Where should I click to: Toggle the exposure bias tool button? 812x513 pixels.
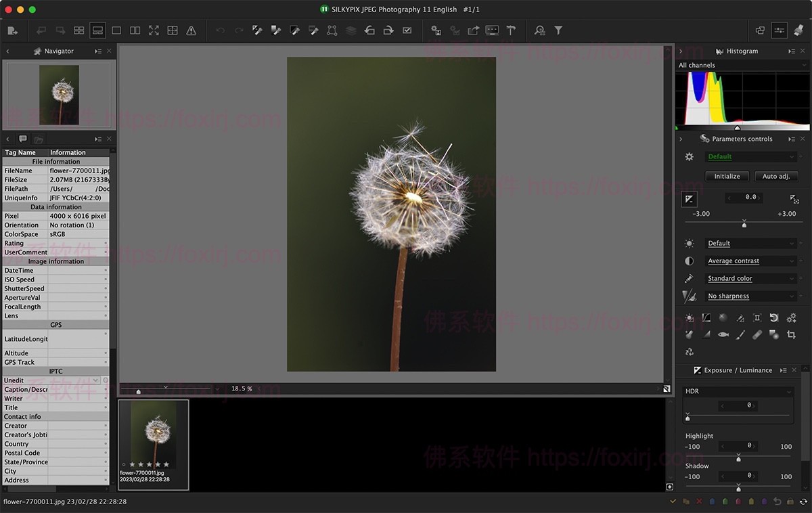click(x=688, y=198)
